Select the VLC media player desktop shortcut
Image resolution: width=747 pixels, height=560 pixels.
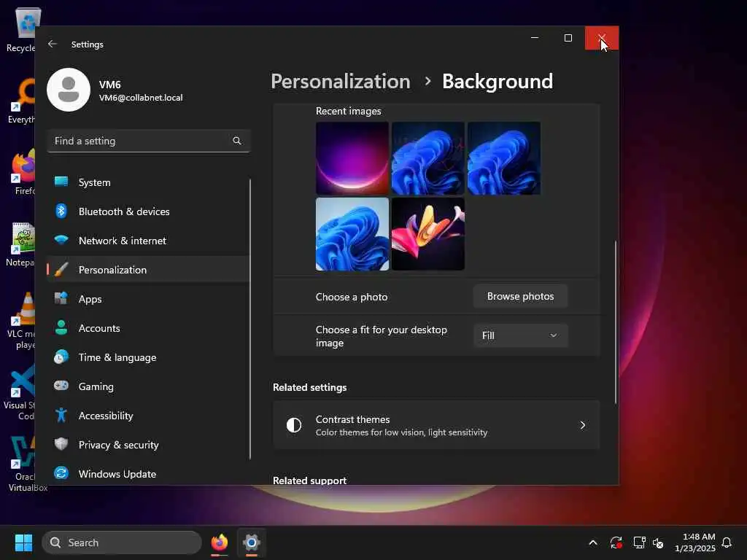coord(20,321)
